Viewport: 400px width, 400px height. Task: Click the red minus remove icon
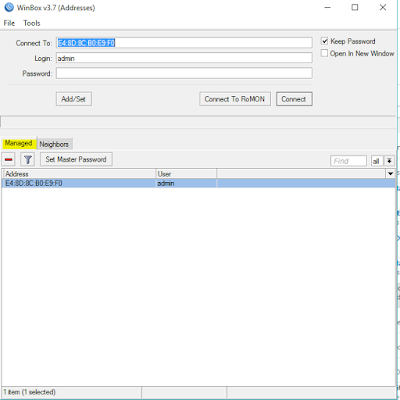click(x=9, y=160)
